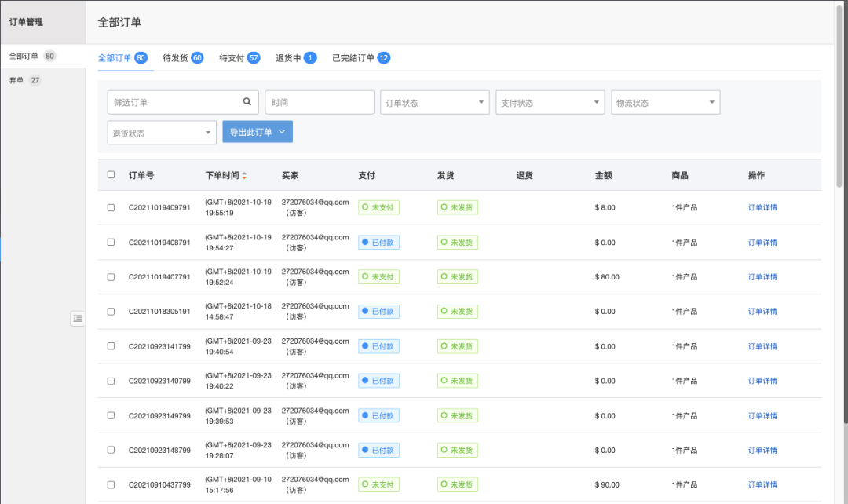
Task: Click the 27 badge next to 弃单
Action: click(x=35, y=80)
